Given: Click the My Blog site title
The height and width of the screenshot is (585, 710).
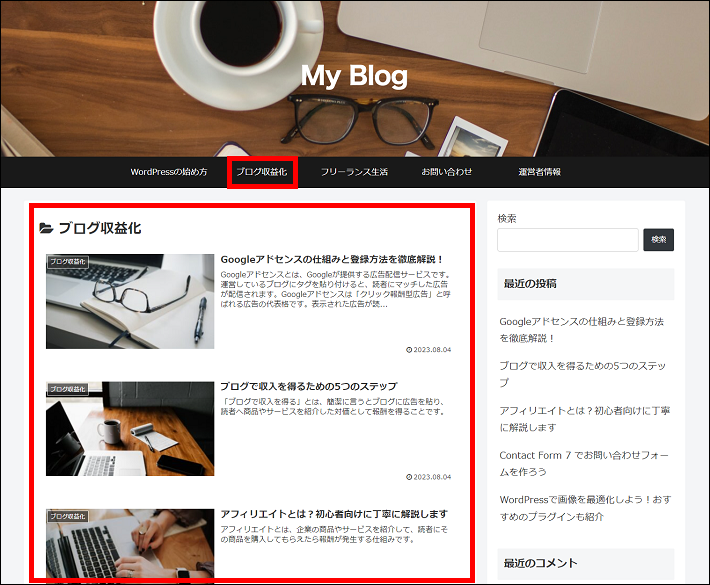Looking at the screenshot, I should coord(355,76).
